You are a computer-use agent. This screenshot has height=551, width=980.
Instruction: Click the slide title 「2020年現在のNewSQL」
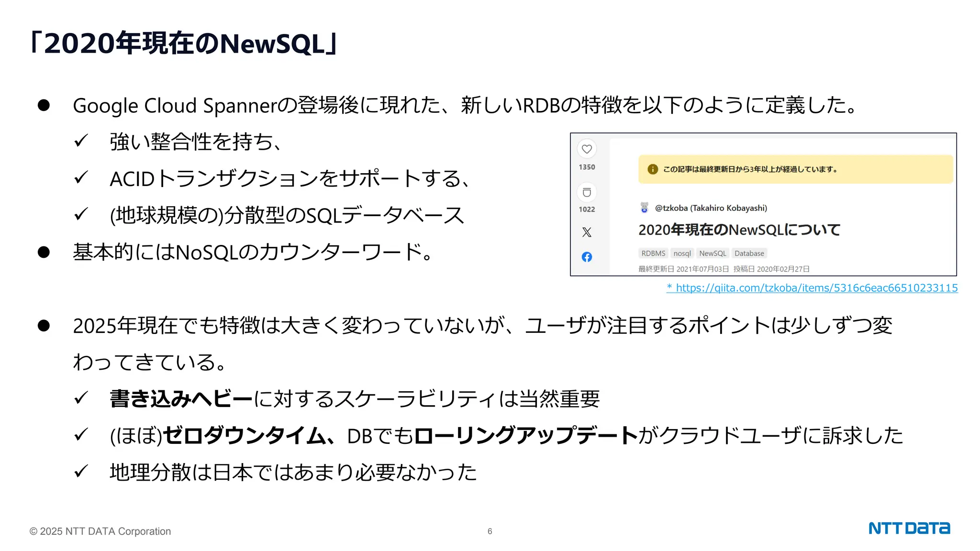point(185,44)
